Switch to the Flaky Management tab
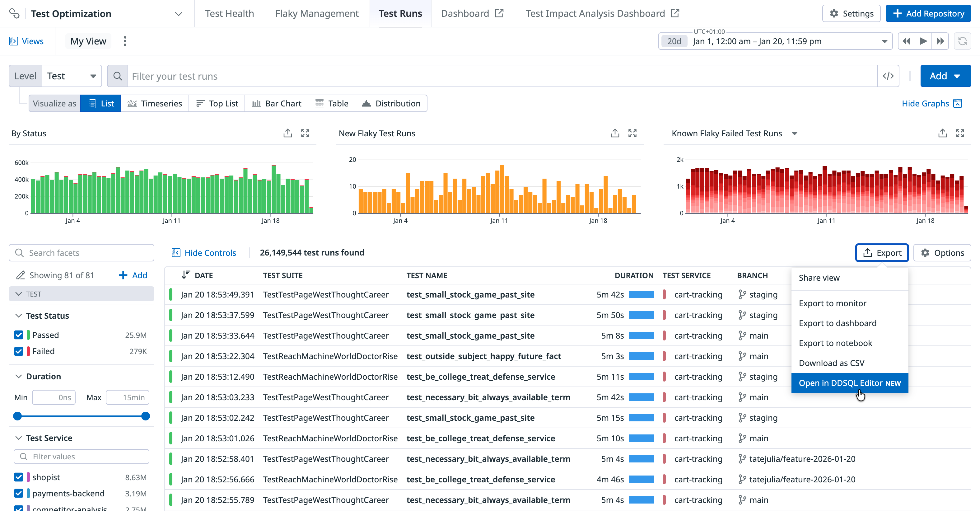980x511 pixels. (316, 14)
